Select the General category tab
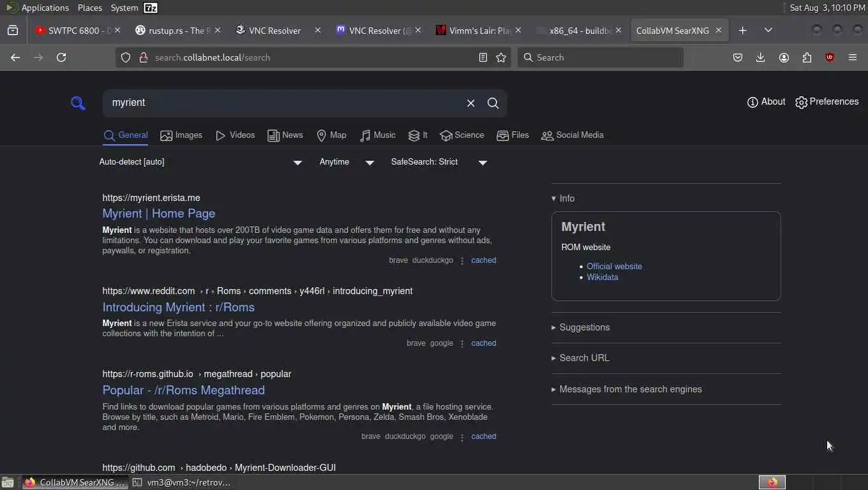This screenshot has width=868, height=490. [x=126, y=135]
